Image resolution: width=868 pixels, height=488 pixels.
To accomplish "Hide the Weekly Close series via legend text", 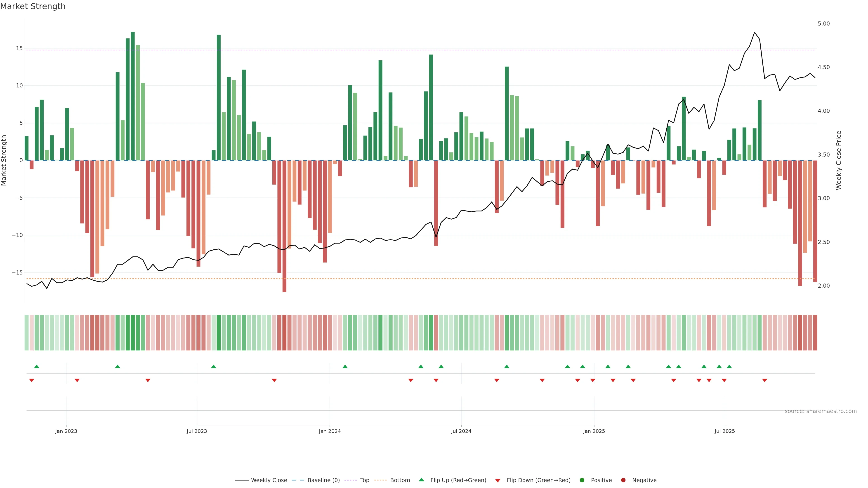I will click(x=269, y=480).
